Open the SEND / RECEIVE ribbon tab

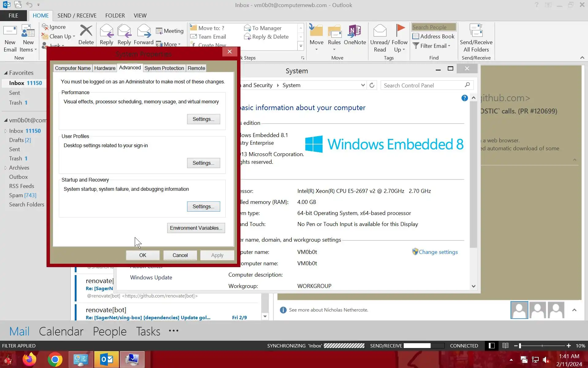tap(77, 16)
